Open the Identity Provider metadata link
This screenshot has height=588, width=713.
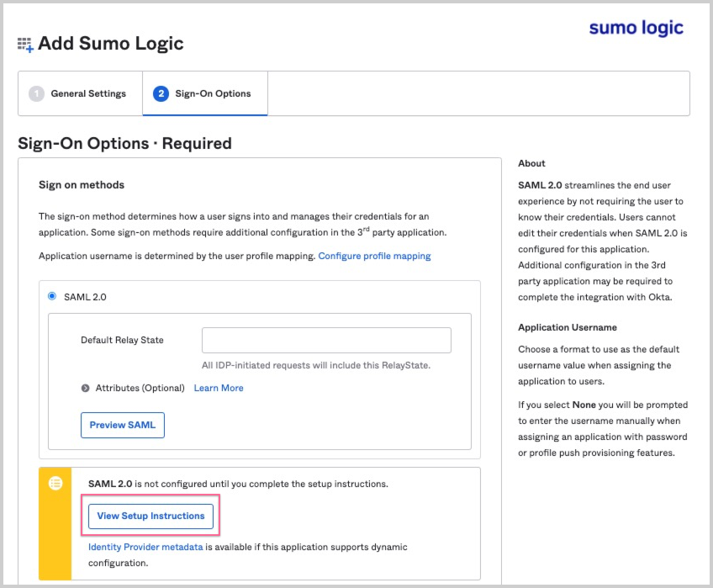point(145,547)
